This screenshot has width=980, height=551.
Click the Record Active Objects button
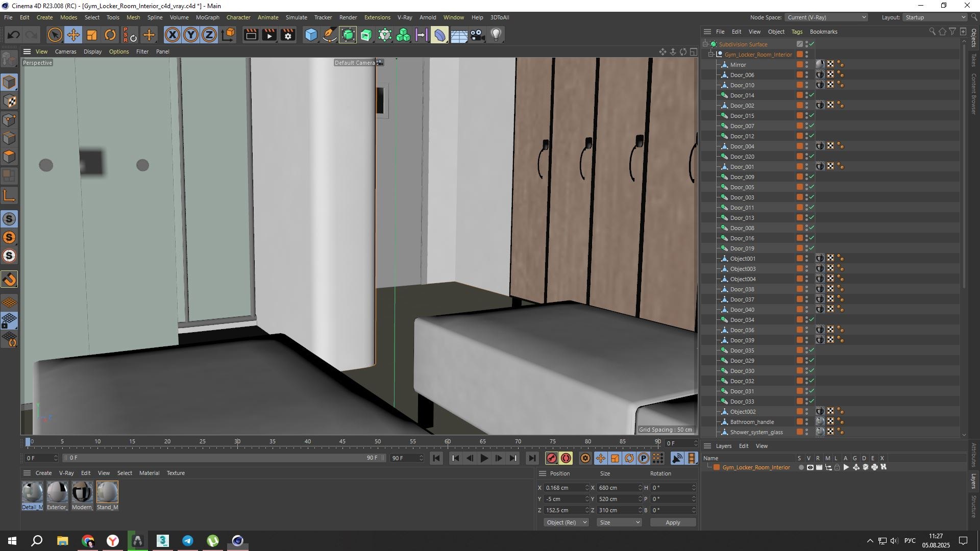point(552,458)
